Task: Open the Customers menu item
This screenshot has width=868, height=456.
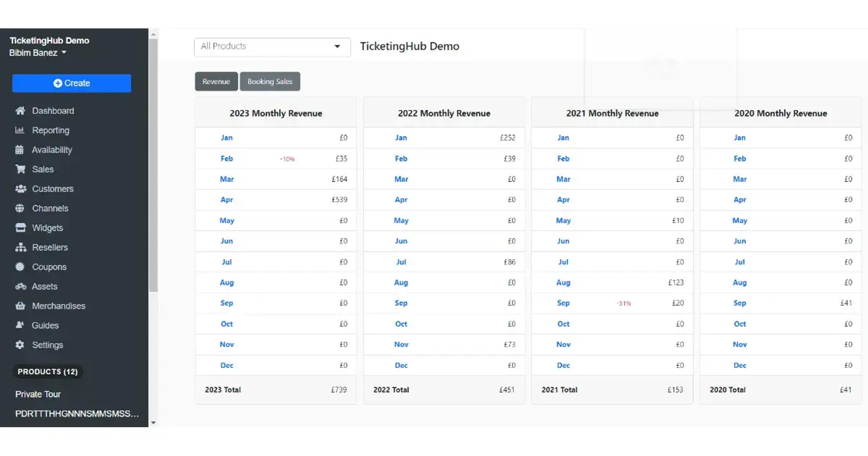Action: point(53,189)
